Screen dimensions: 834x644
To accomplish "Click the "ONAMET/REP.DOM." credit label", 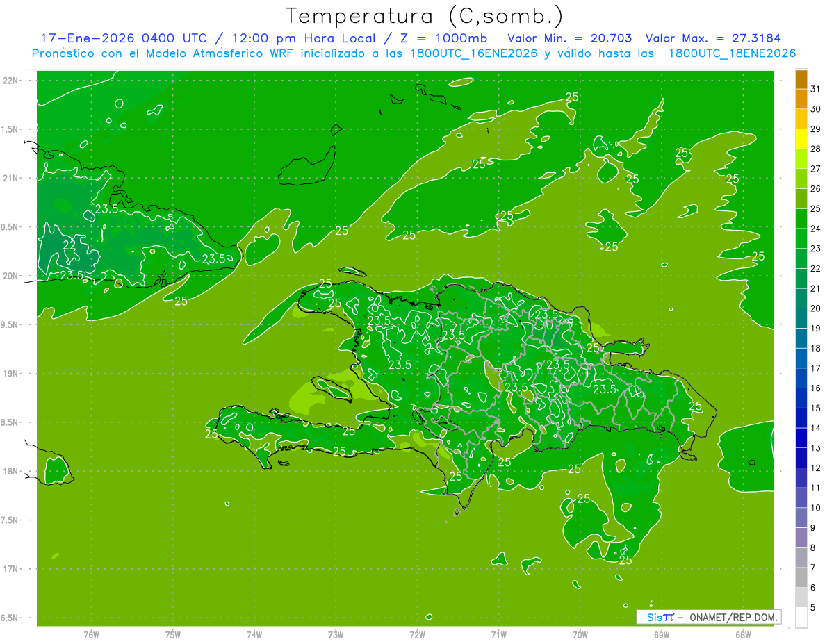I will 734,617.
